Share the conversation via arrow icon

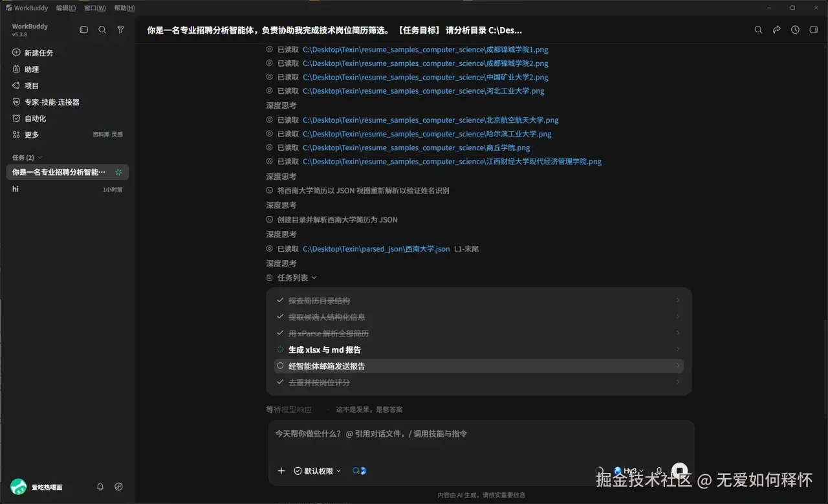point(777,30)
